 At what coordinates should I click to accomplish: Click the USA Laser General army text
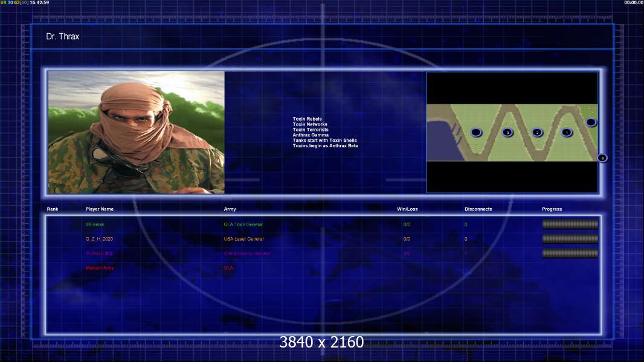[243, 239]
